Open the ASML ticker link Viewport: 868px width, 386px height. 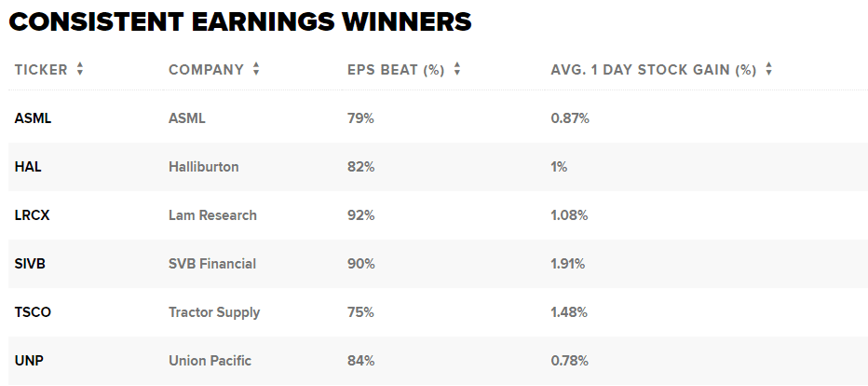[33, 118]
